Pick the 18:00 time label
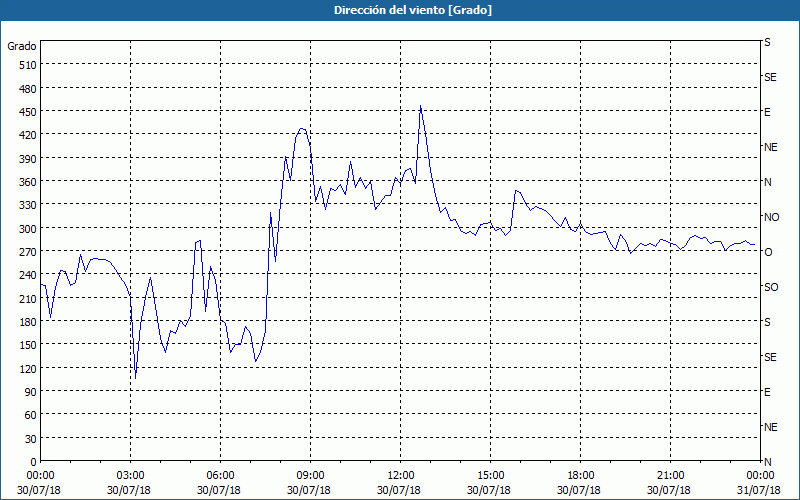This screenshot has height=500, width=800. [580, 476]
